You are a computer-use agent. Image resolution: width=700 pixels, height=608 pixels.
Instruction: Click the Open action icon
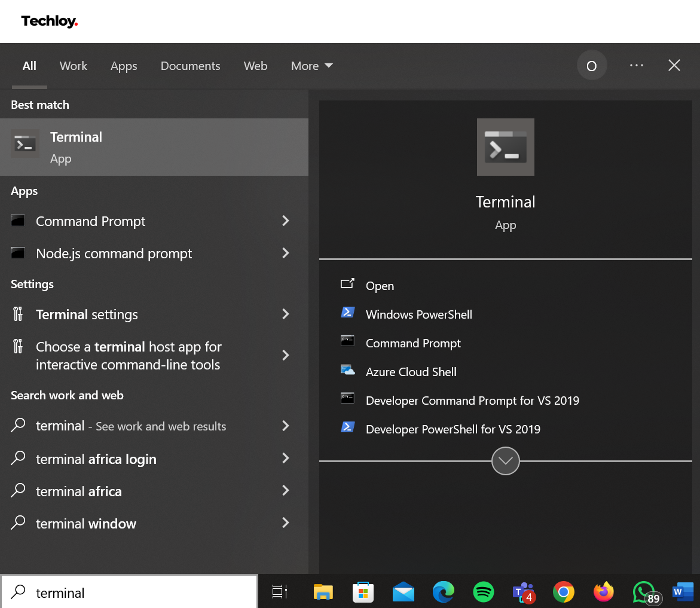click(347, 284)
